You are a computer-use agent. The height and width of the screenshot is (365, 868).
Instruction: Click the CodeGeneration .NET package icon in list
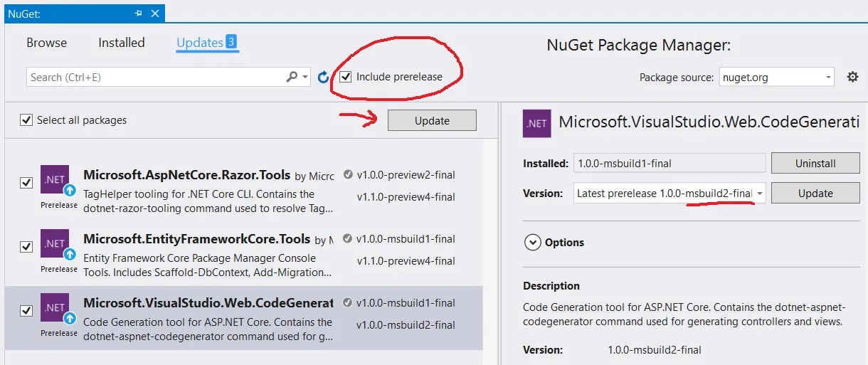coord(55,309)
